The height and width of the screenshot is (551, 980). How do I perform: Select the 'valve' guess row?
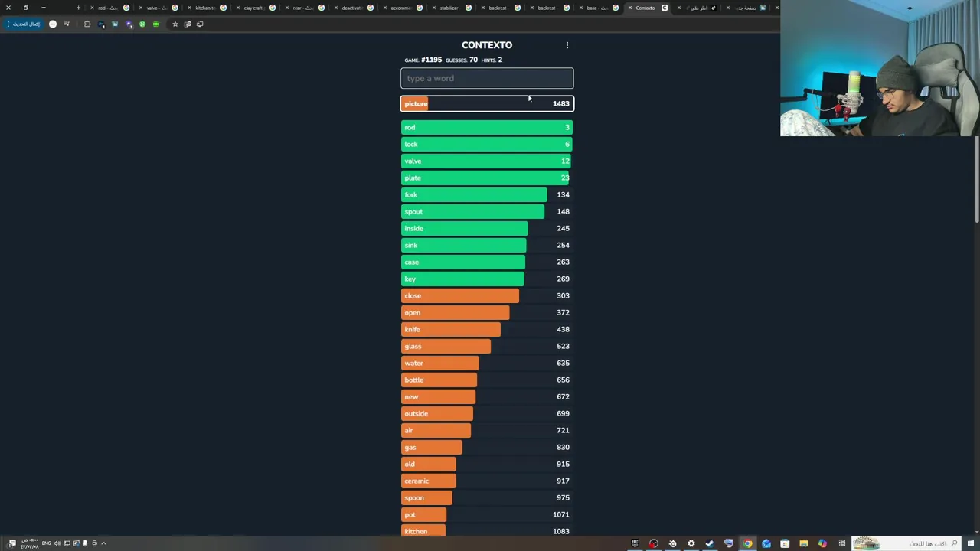pos(487,161)
